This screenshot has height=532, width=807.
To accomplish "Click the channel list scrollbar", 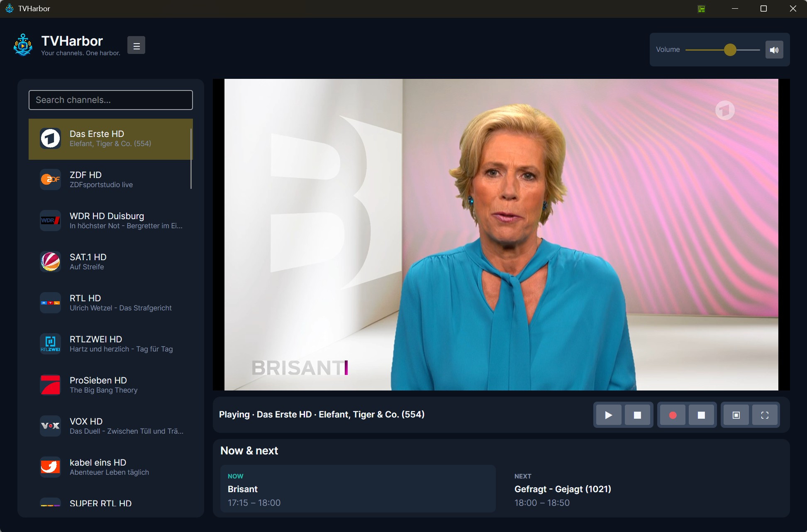I will [x=191, y=159].
